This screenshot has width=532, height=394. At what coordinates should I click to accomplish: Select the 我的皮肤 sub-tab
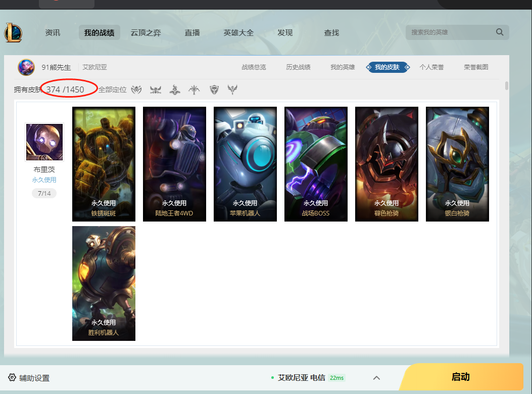(388, 67)
